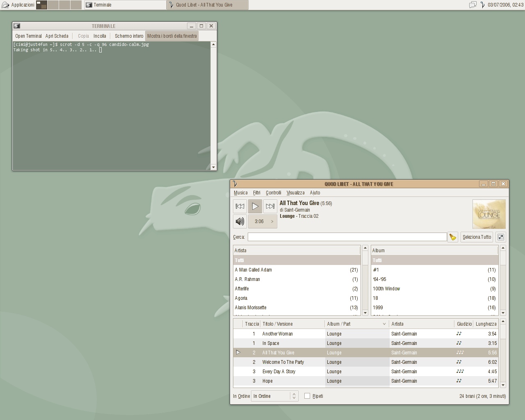Click the browser toggle icon beside Seleziona Tutto

point(501,237)
